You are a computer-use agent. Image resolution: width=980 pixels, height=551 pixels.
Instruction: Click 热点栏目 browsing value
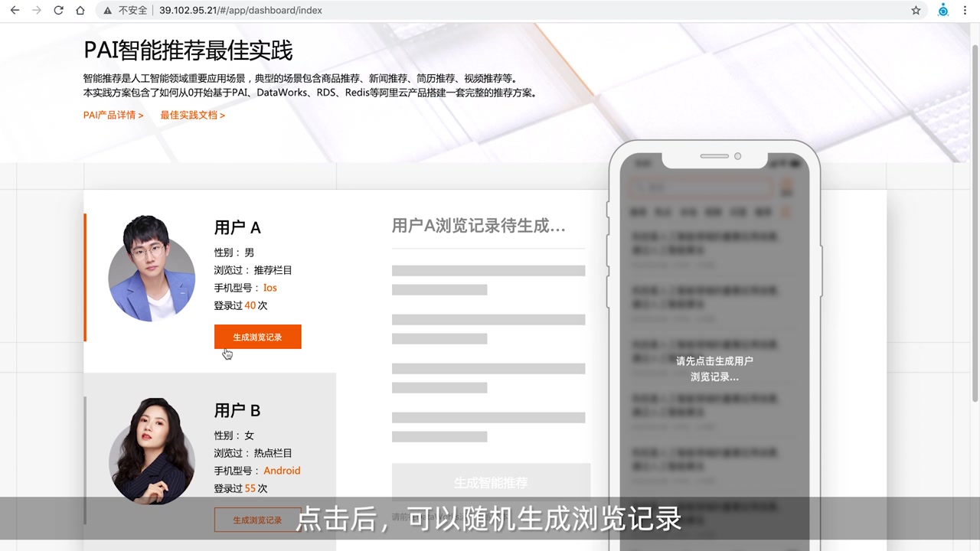pos(273,453)
